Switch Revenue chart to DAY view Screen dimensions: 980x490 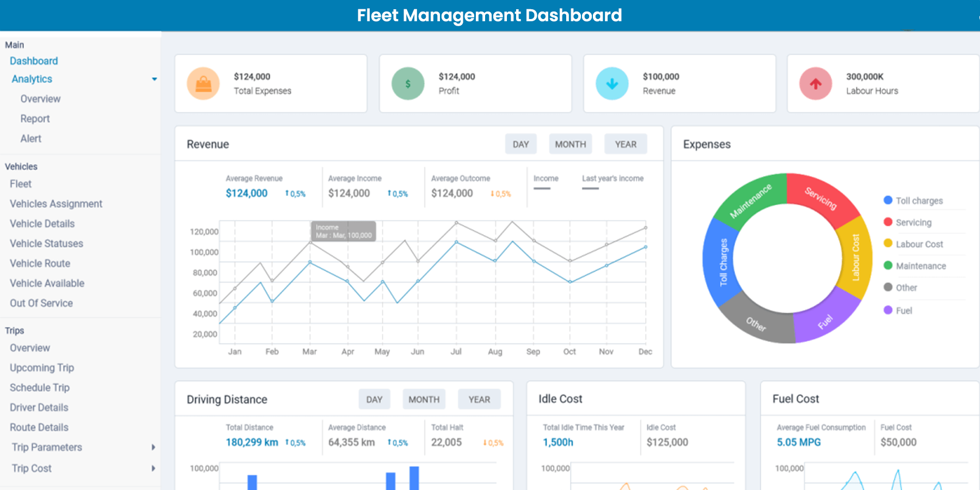(x=520, y=144)
